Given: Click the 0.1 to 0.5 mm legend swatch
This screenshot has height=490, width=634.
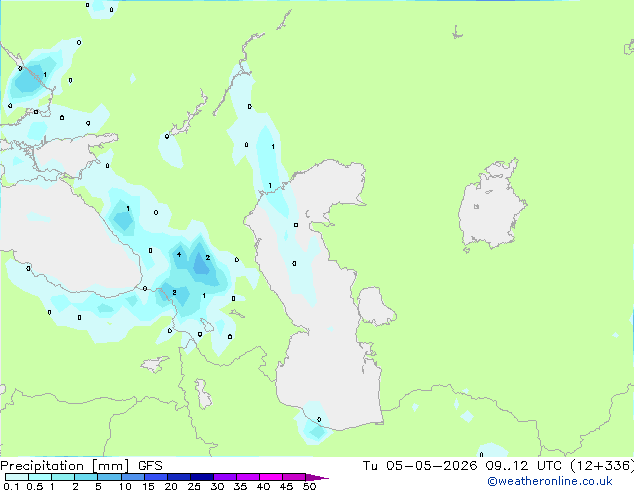Looking at the screenshot, I should pyautogui.click(x=17, y=477).
